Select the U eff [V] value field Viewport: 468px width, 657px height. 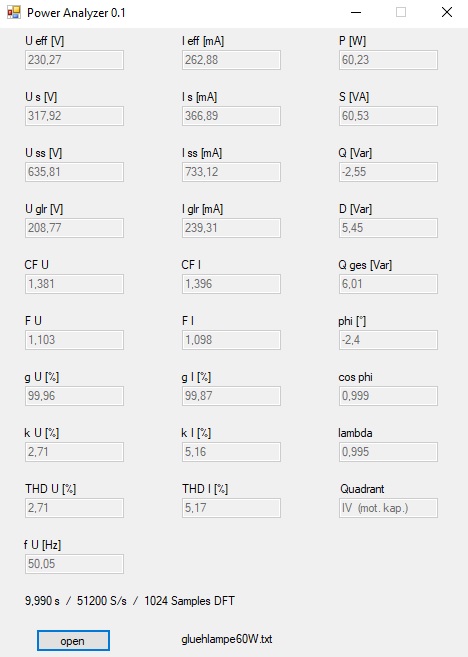[74, 60]
